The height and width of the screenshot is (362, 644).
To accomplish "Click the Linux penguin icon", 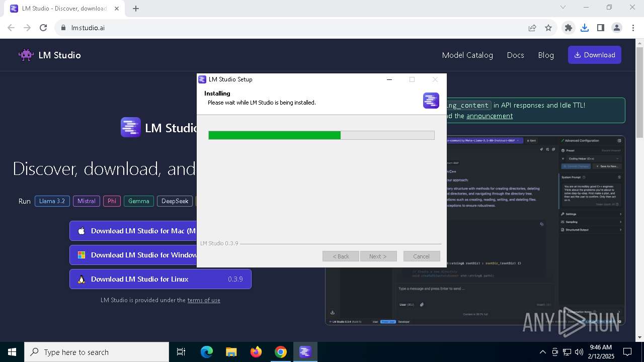I will pos(82,279).
